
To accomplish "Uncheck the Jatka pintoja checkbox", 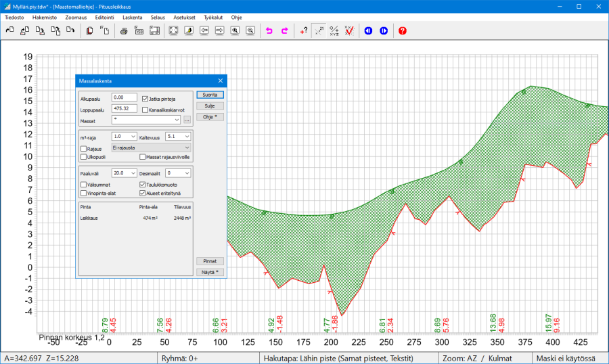I will pos(145,99).
